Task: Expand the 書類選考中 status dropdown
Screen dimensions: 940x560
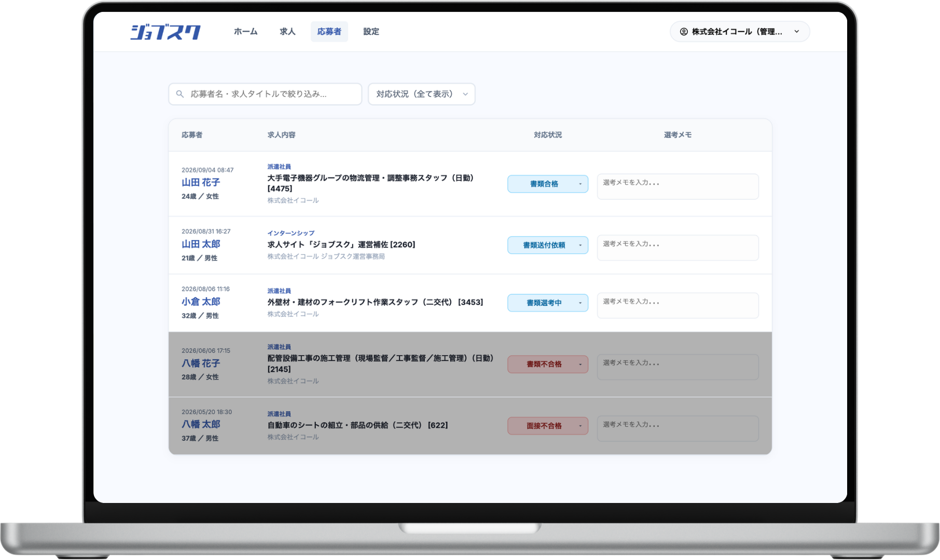Action: [548, 303]
